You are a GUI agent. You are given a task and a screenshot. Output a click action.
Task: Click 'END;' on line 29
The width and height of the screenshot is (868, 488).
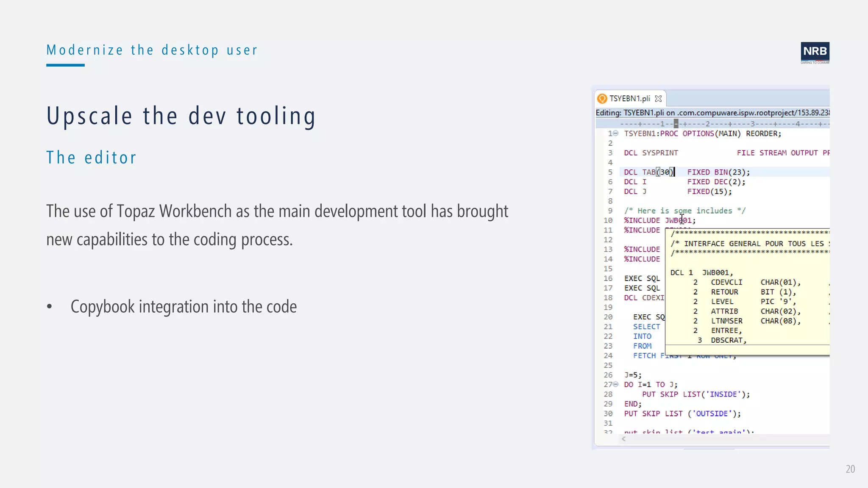click(x=633, y=404)
